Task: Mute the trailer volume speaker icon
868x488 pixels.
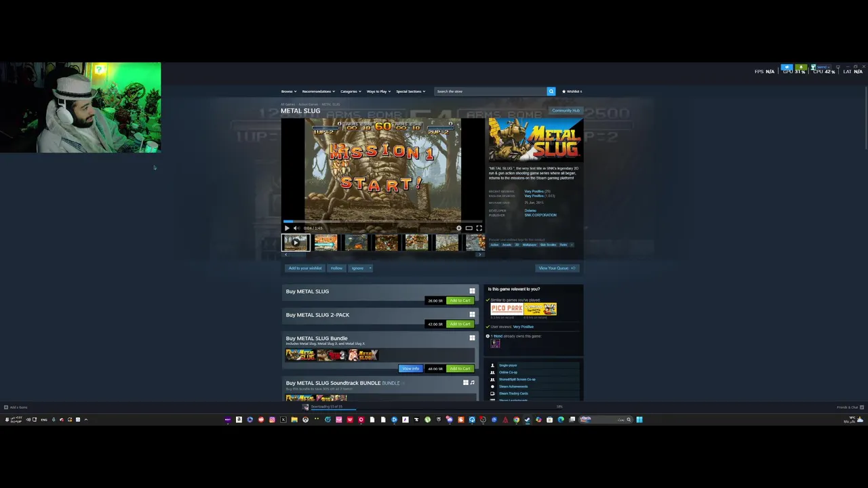Action: click(x=295, y=228)
